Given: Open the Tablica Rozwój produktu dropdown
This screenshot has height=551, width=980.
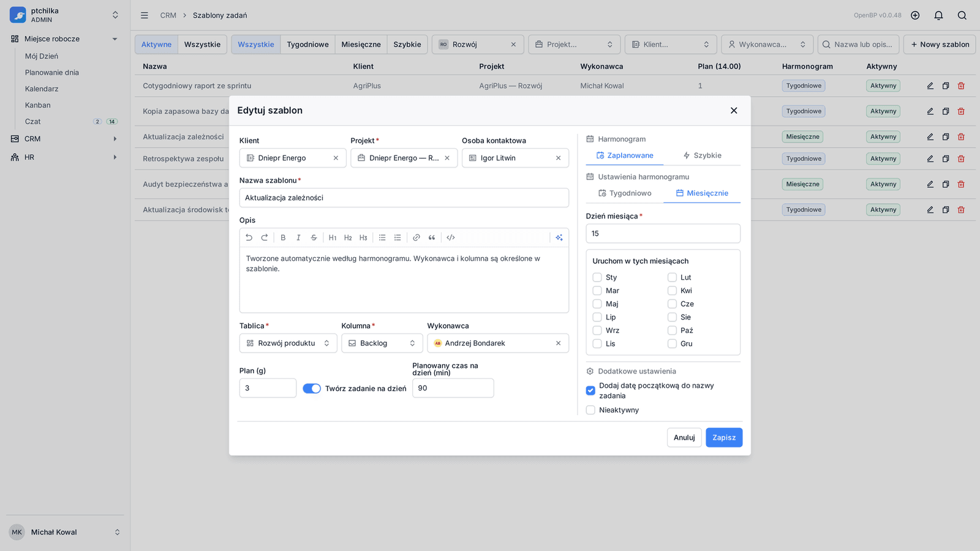Looking at the screenshot, I should point(288,343).
